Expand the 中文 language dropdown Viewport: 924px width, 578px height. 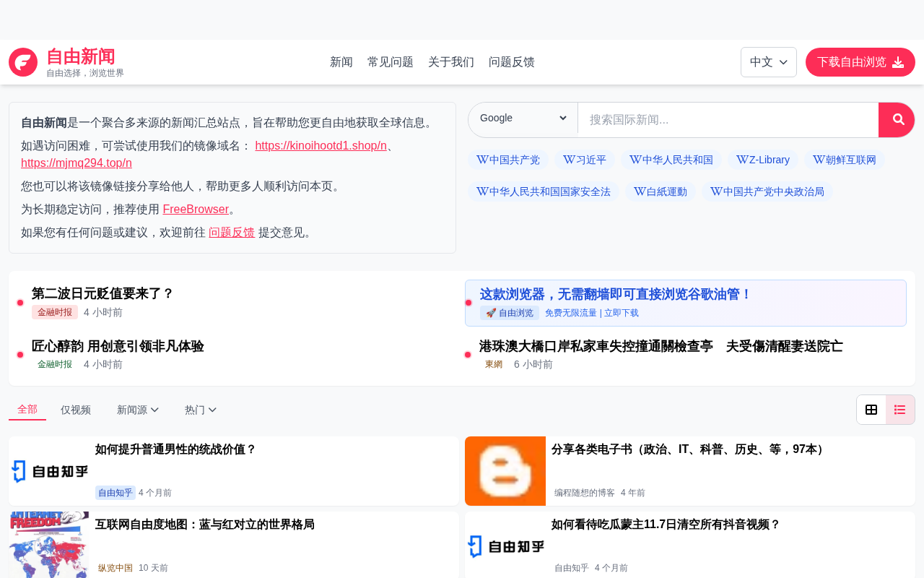[x=769, y=62]
